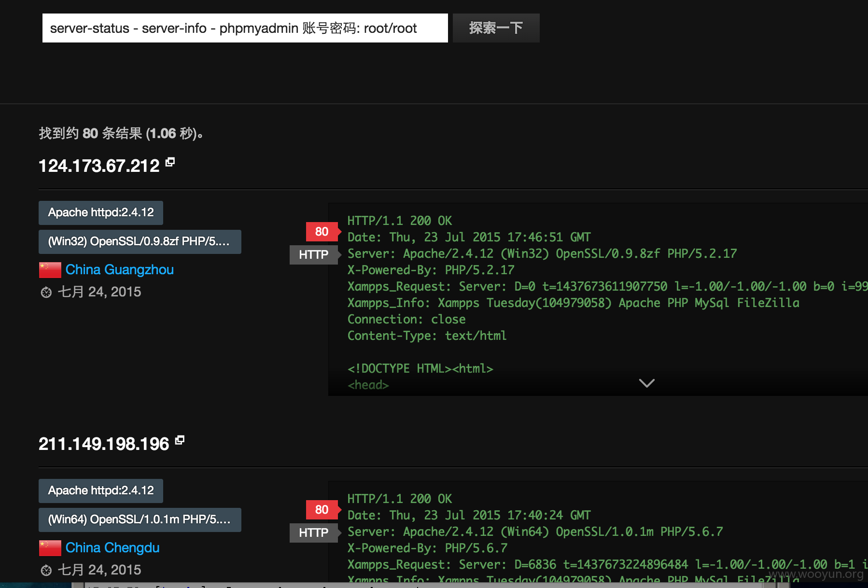Screen dimensions: 868x588
Task: Select (Win64) OpenSSL/1.0.1m PHP tag
Action: click(140, 520)
